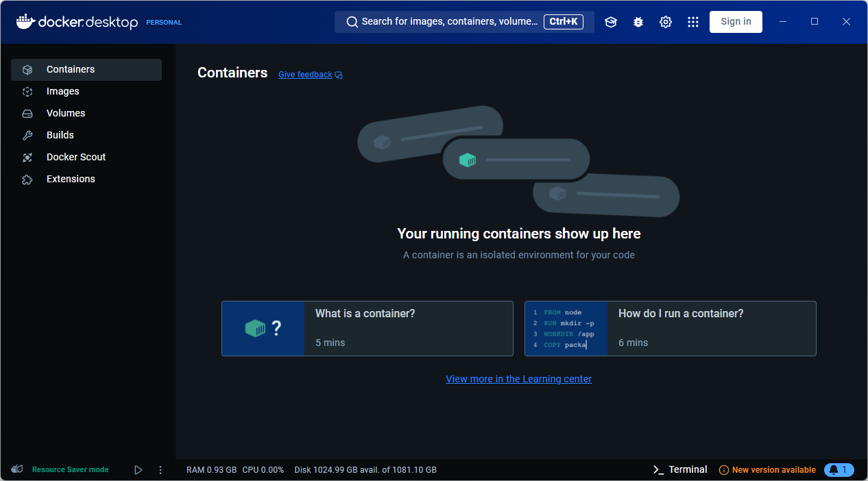Viewport: 868px width, 481px height.
Task: Maximize the Docker Desktop window
Action: click(x=815, y=22)
